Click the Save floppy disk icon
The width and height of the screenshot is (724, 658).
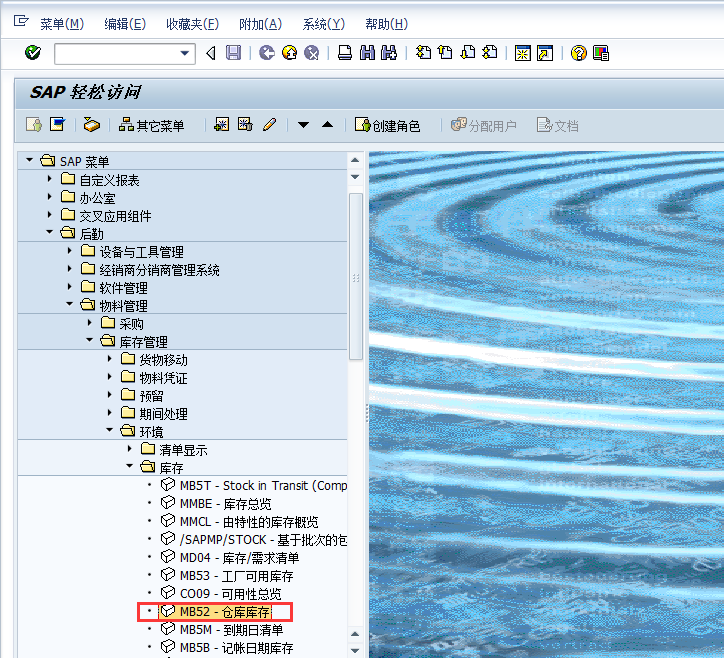pyautogui.click(x=233, y=53)
